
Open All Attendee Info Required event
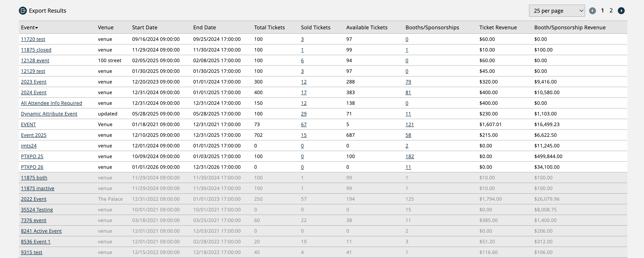click(x=51, y=103)
